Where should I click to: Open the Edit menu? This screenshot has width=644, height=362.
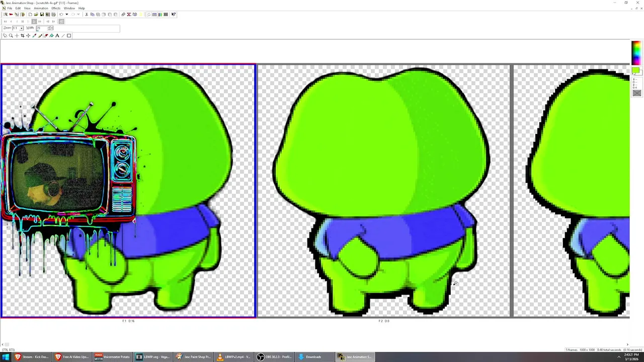pos(18,8)
